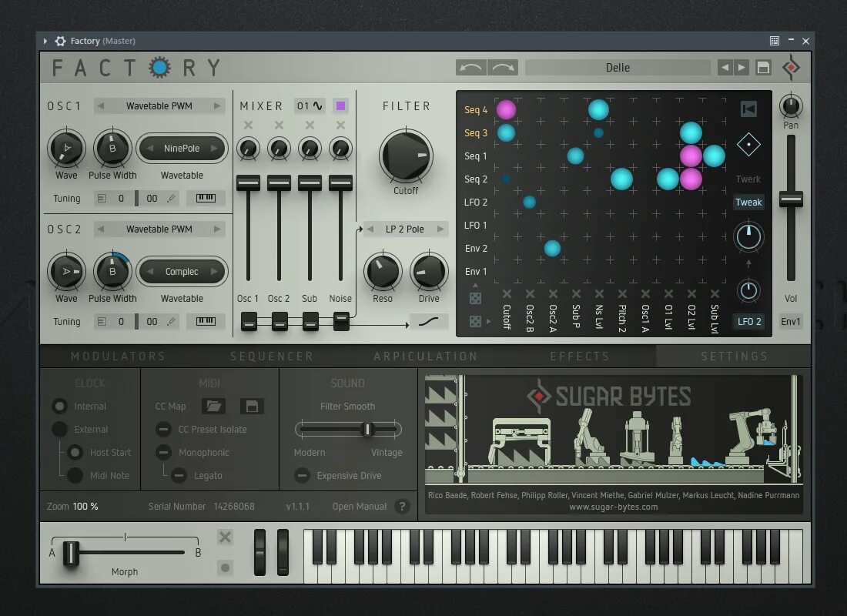Open the LP 2 Pole filter type selector
Image resolution: width=847 pixels, height=616 pixels.
(x=403, y=229)
